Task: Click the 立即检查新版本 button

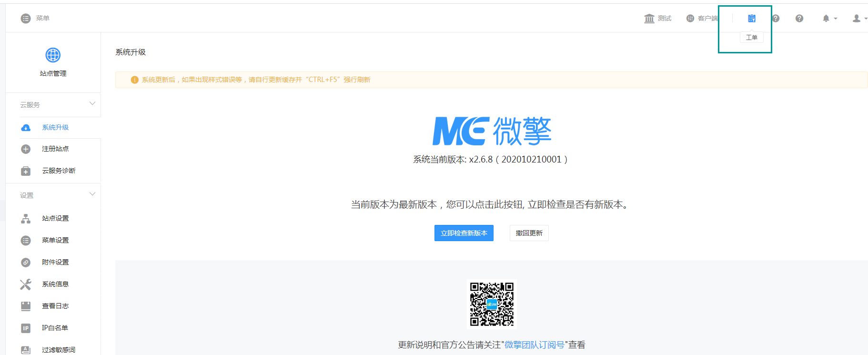Action: point(464,233)
